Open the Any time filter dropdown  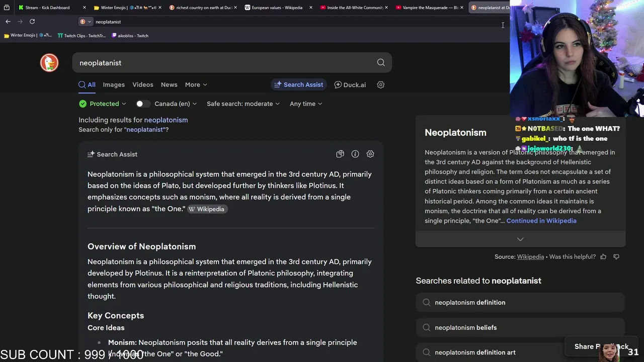coord(306,104)
